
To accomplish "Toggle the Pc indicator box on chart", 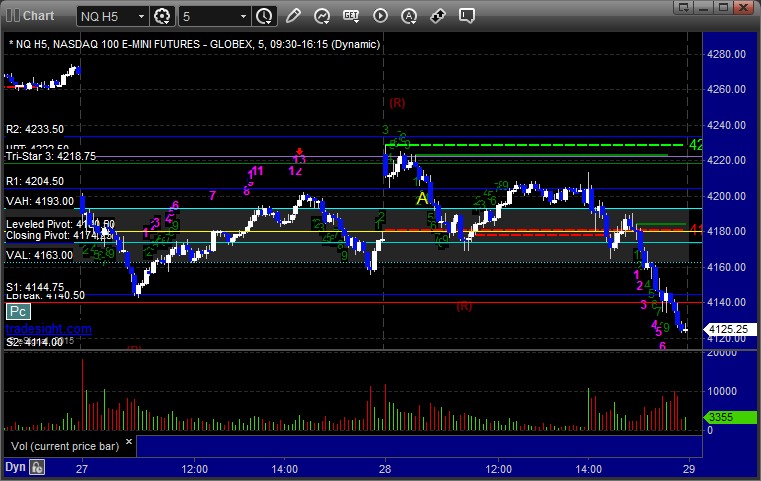I will (17, 312).
